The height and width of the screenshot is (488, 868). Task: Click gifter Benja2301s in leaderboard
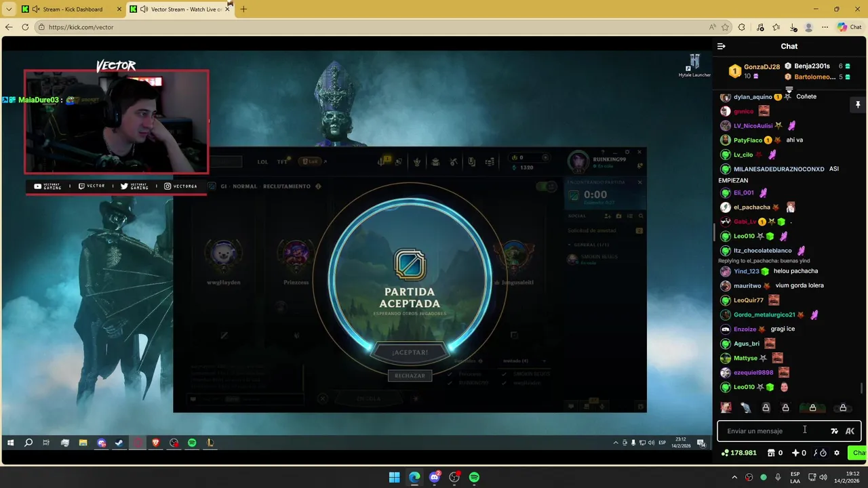(812, 66)
